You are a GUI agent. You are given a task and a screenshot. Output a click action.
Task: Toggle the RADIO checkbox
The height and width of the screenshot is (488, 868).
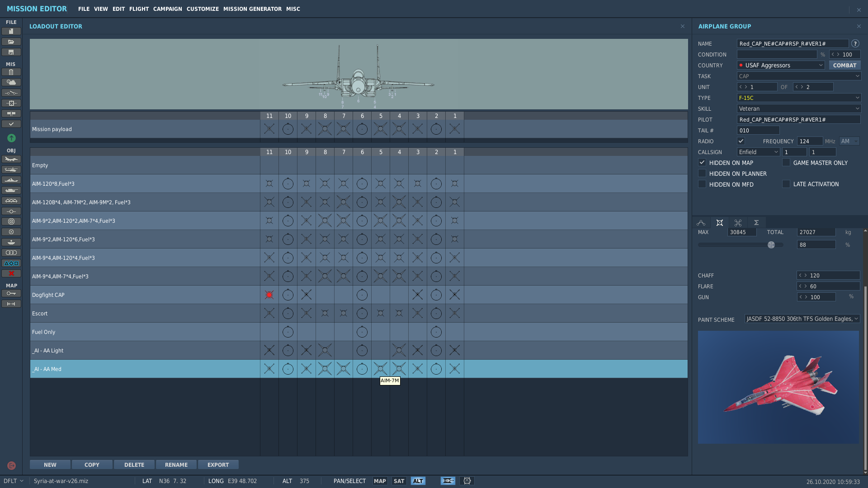point(741,141)
